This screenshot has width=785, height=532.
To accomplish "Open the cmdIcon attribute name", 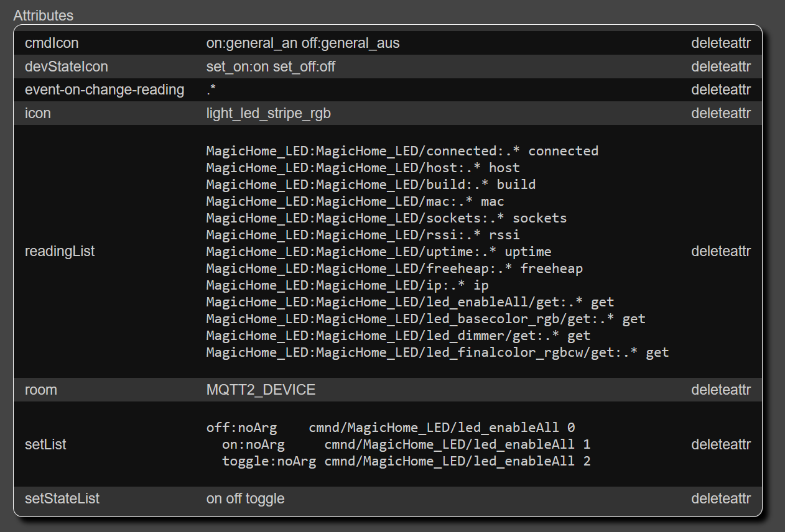I will [x=52, y=44].
